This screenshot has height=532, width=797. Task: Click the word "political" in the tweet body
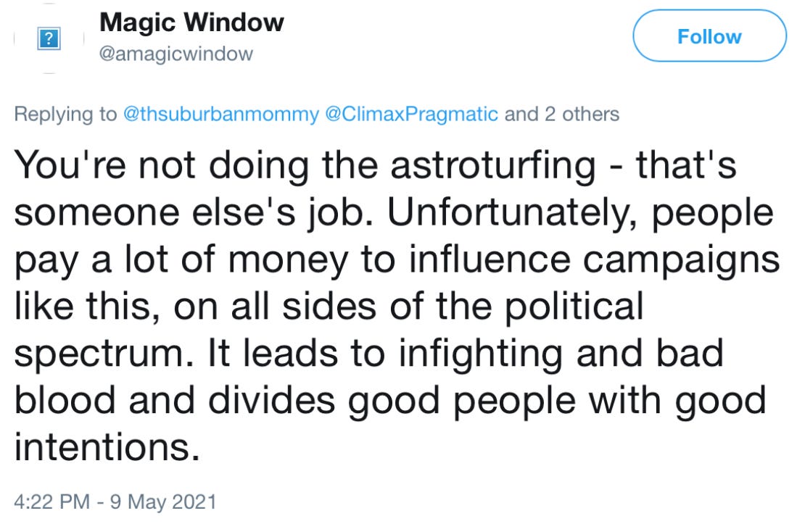(574, 306)
